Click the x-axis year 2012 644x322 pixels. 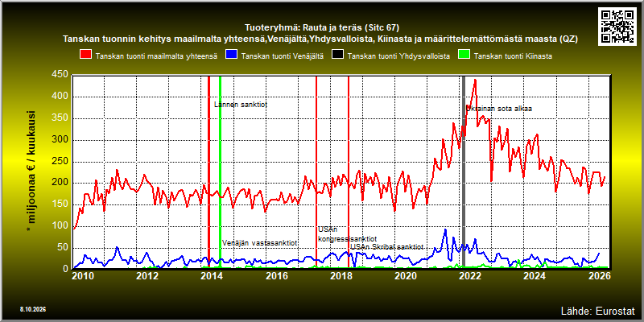[x=147, y=276]
